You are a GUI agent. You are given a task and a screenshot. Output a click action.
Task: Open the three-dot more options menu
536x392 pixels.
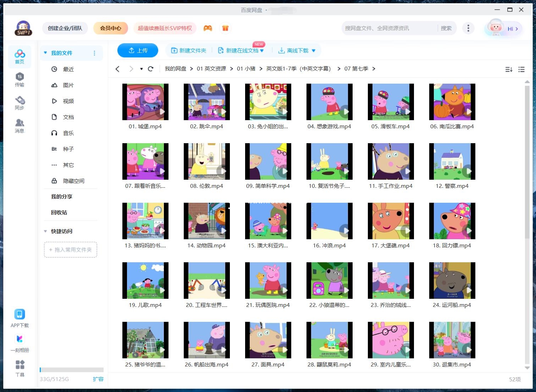click(x=468, y=28)
